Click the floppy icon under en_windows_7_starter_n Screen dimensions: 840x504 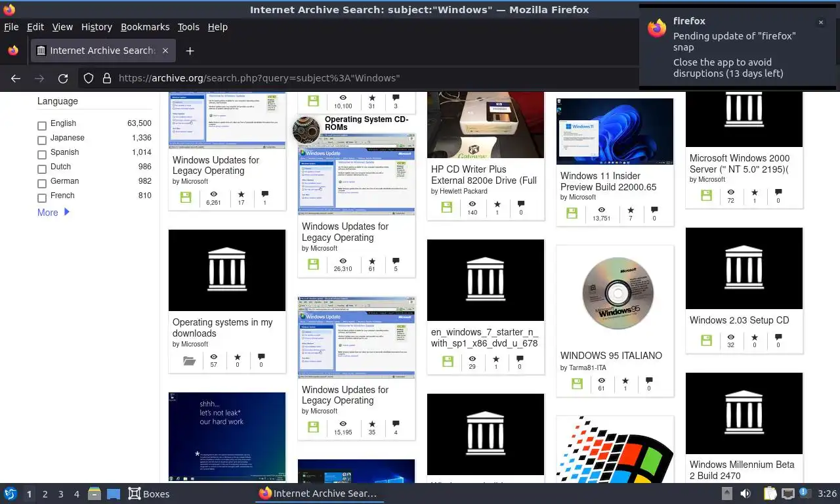coord(448,362)
